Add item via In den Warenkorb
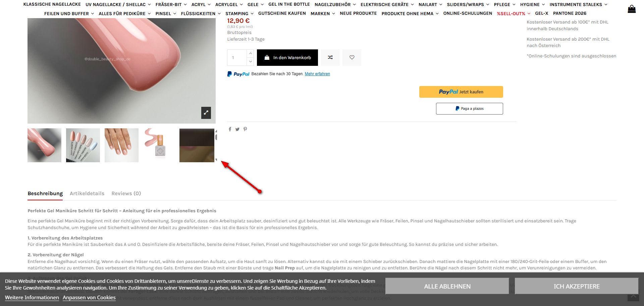The image size is (644, 306). [287, 57]
